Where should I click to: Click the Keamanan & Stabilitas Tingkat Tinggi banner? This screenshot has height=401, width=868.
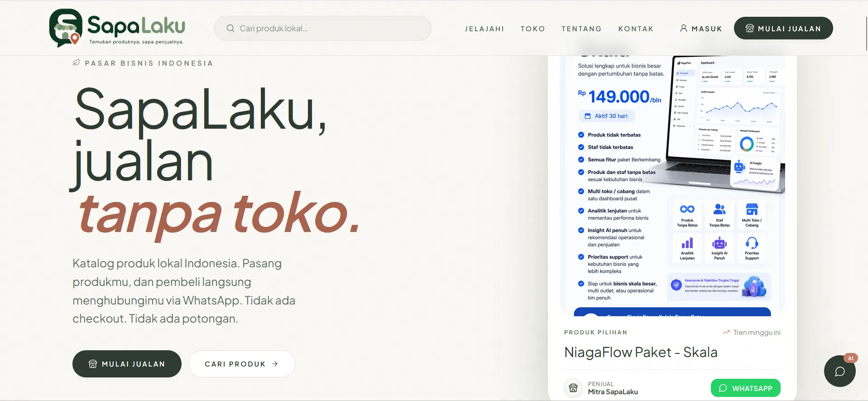(x=719, y=286)
